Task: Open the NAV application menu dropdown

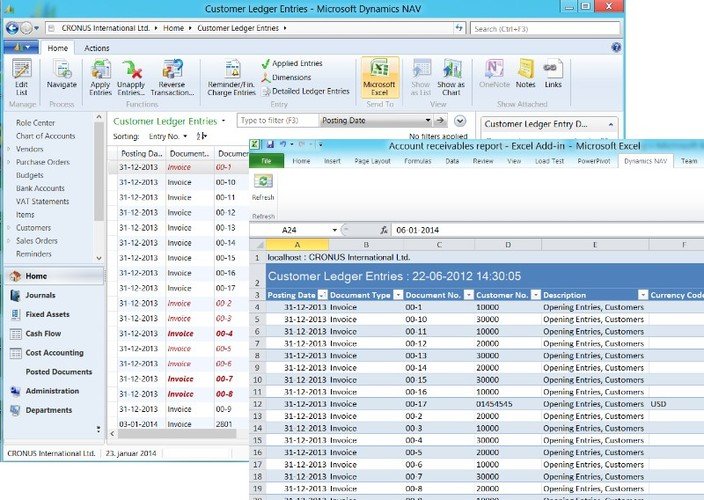Action: (x=21, y=47)
